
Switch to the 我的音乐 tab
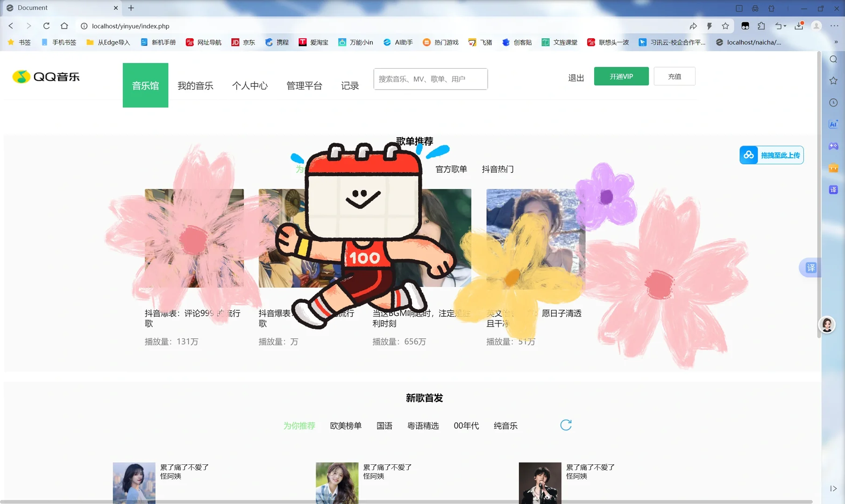coord(196,85)
